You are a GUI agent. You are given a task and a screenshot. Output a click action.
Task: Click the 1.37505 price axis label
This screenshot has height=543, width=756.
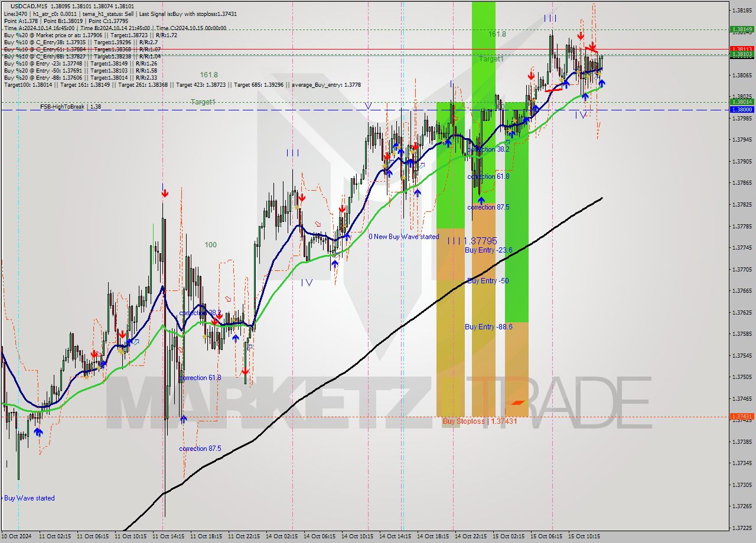tap(741, 377)
